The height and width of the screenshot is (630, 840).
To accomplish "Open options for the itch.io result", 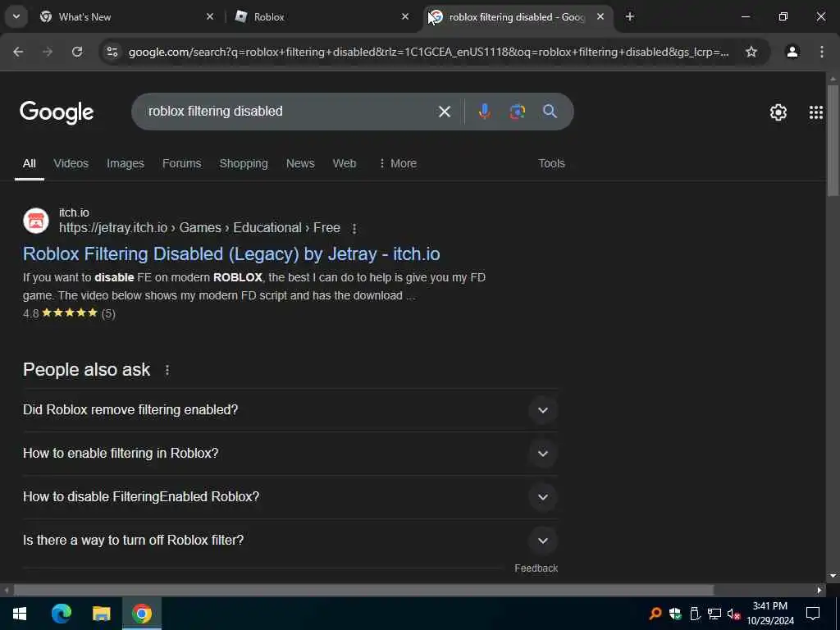I will 354,229.
